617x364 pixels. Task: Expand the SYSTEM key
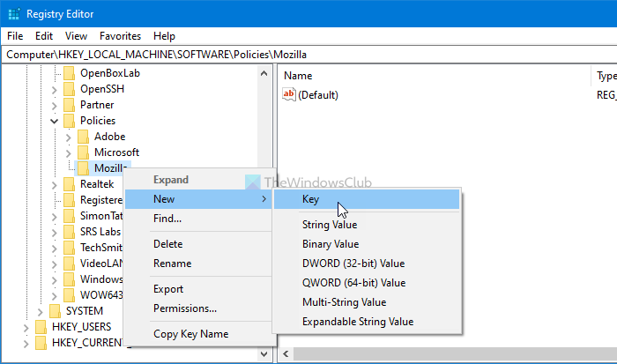pyautogui.click(x=41, y=312)
